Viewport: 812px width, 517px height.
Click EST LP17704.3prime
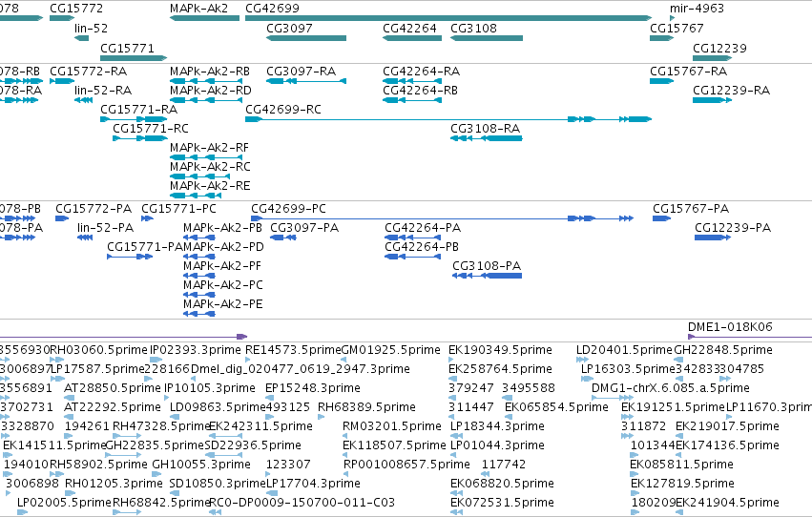click(270, 493)
